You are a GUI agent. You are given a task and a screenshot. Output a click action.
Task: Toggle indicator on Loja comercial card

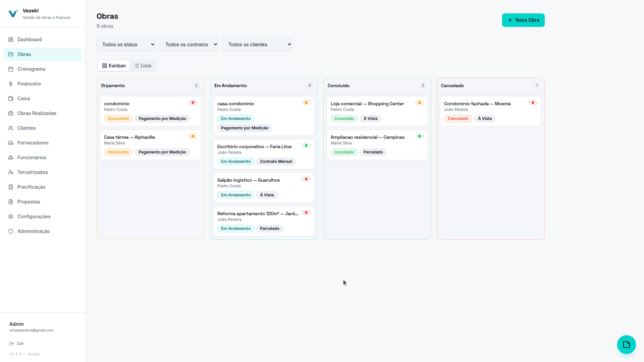tap(420, 103)
